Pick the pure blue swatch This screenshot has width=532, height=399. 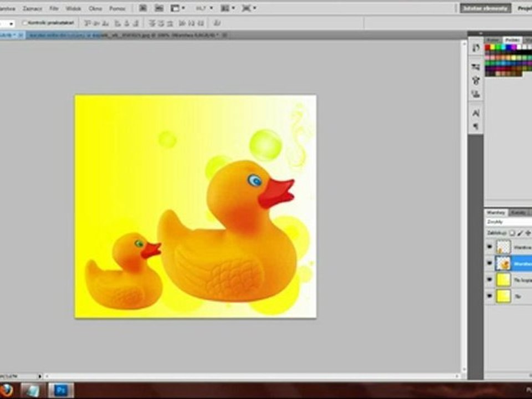click(509, 48)
